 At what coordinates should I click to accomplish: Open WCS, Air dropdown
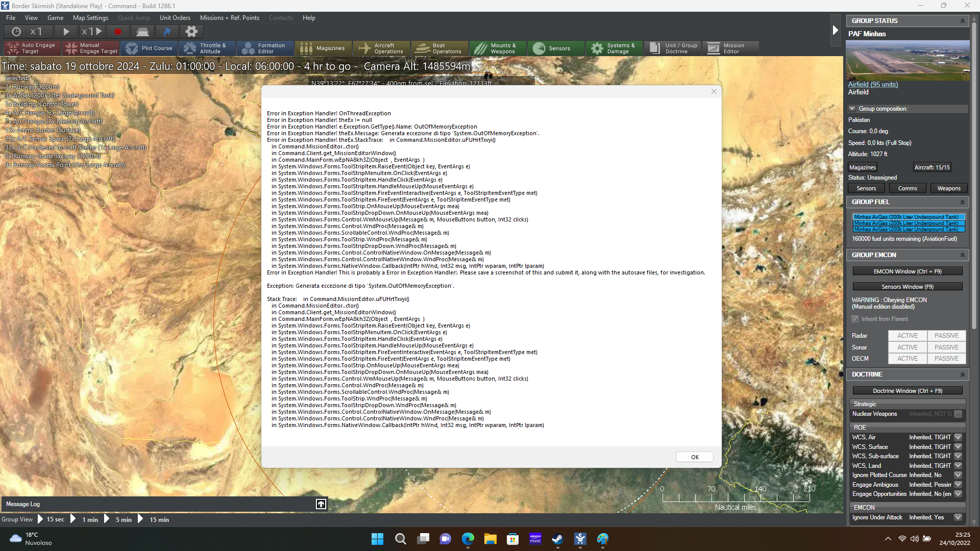point(958,437)
